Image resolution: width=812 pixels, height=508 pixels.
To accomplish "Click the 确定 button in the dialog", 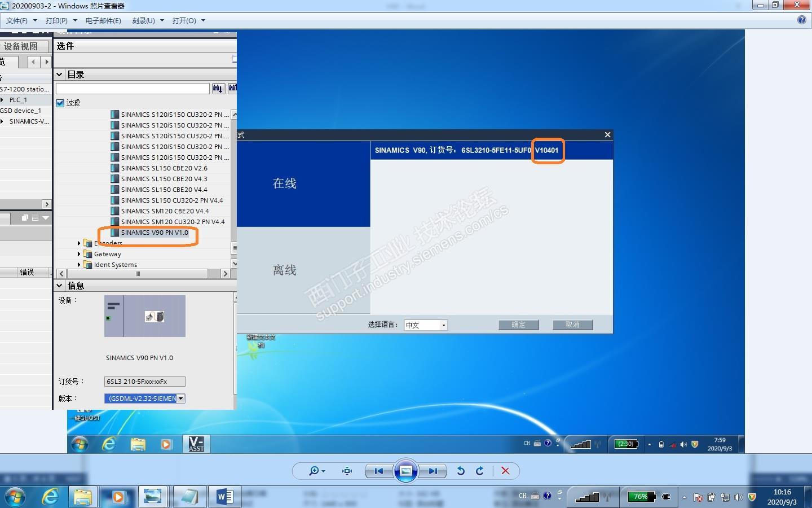I will tap(518, 325).
